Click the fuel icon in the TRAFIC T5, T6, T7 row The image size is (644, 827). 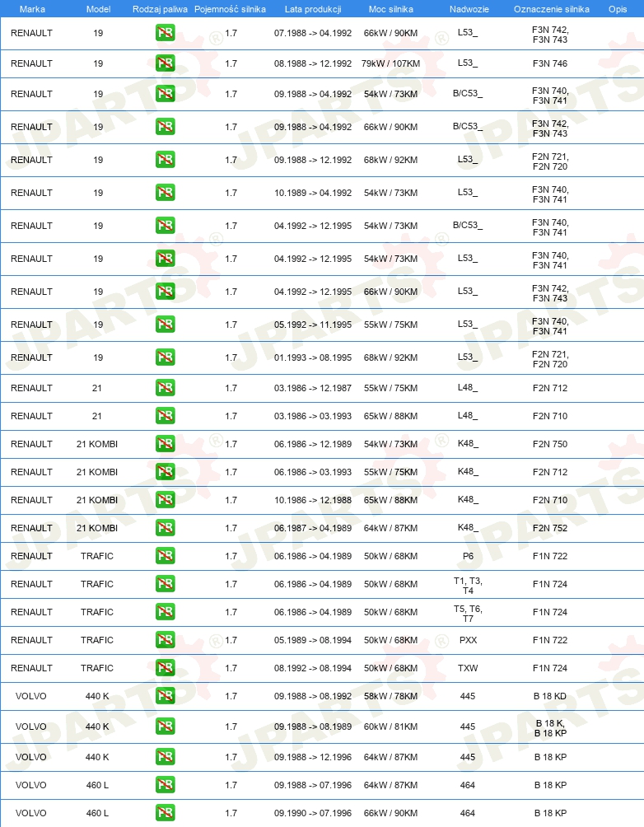coord(165,611)
